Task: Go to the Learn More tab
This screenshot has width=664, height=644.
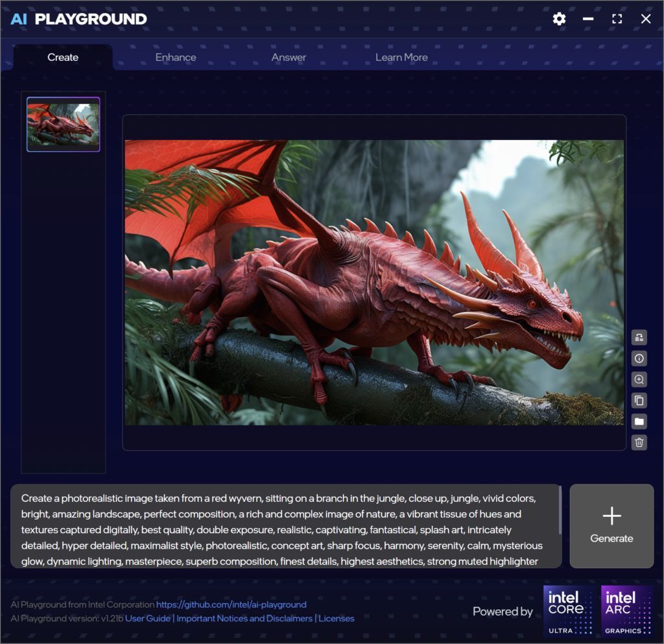Action: [x=401, y=57]
